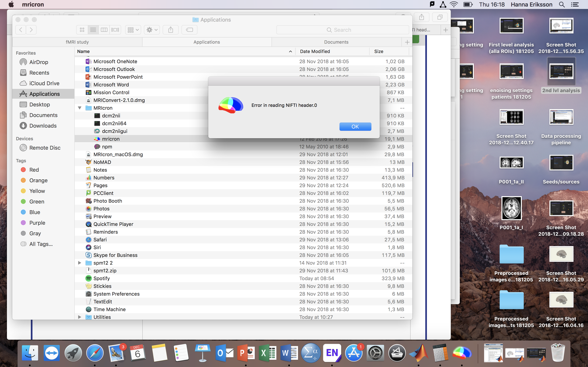Open Spotlight search in menu bar
This screenshot has height=367, width=588.
[562, 4]
